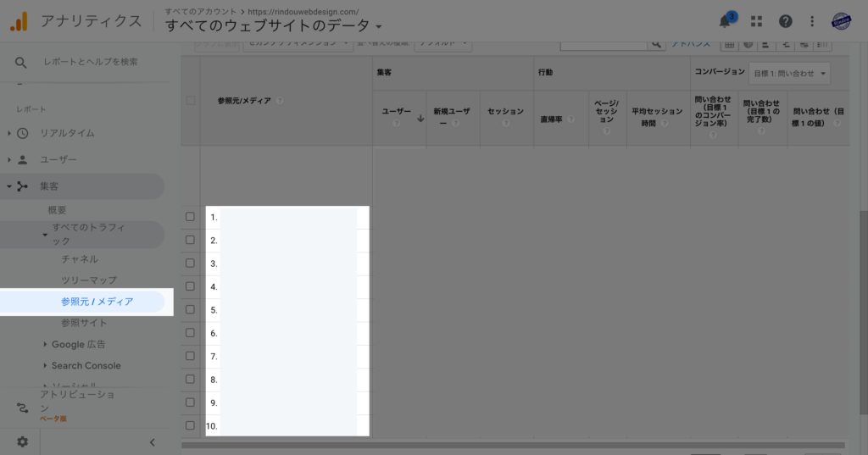The width and height of the screenshot is (868, 455).
Task: Collapse the すべてのトラフィック arrow
Action: (x=45, y=235)
